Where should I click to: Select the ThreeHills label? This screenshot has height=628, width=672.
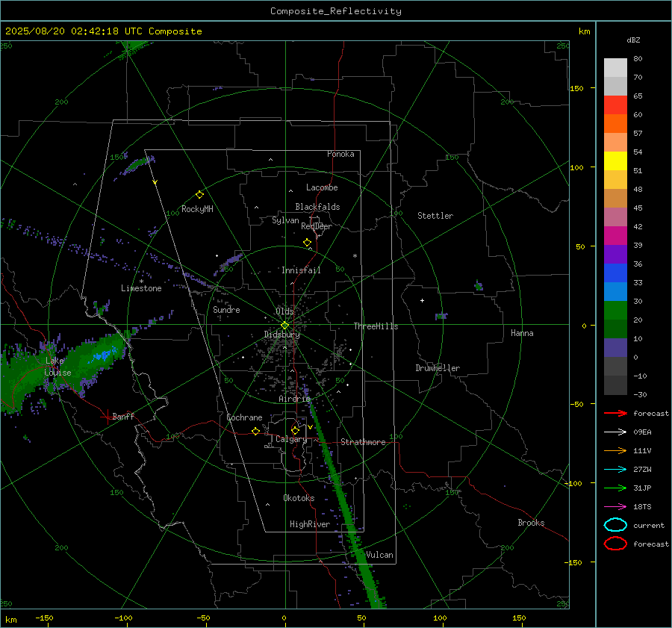[x=376, y=326]
